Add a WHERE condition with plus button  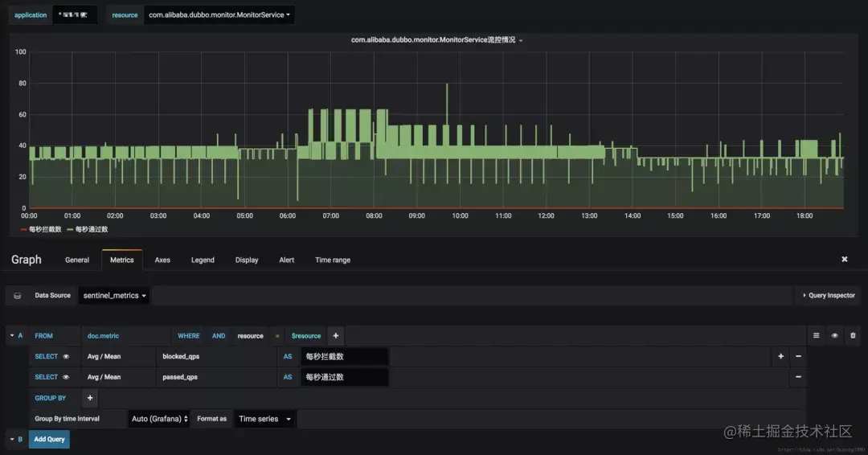(x=335, y=336)
